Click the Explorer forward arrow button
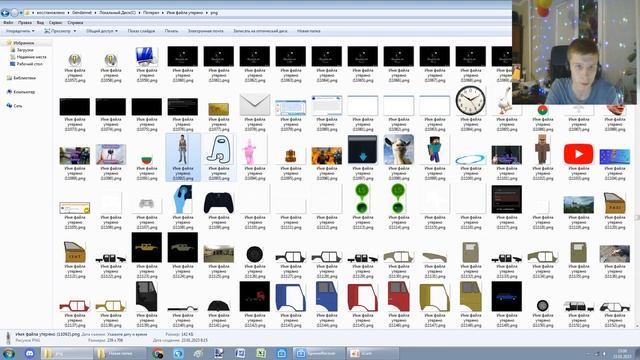The height and width of the screenshot is (360, 640). tap(14, 13)
